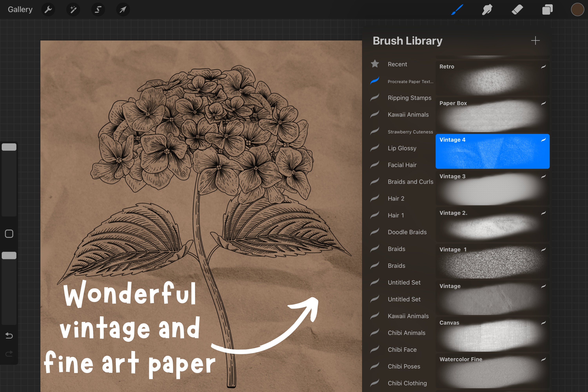Activate the Transform arrow tool
This screenshot has width=588, height=392.
click(x=122, y=9)
